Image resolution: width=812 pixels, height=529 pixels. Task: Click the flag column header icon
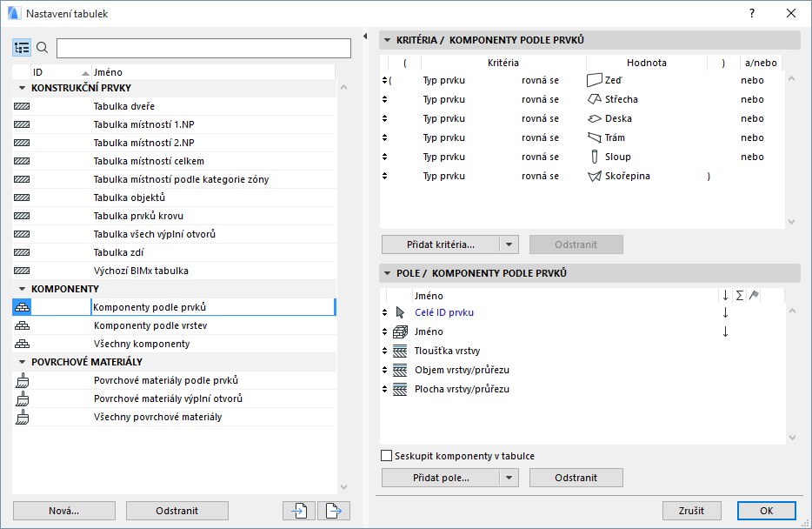click(754, 296)
